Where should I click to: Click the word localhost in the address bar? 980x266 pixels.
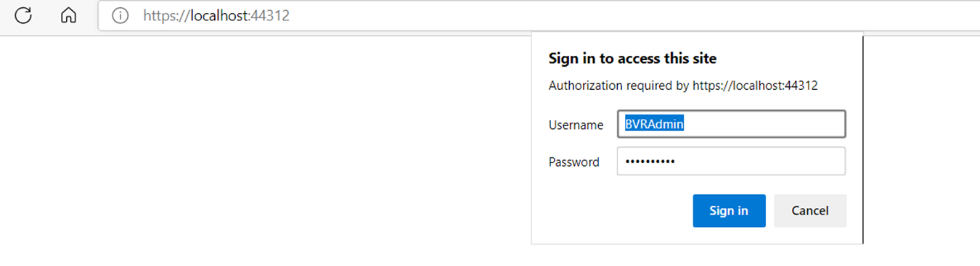click(x=217, y=15)
